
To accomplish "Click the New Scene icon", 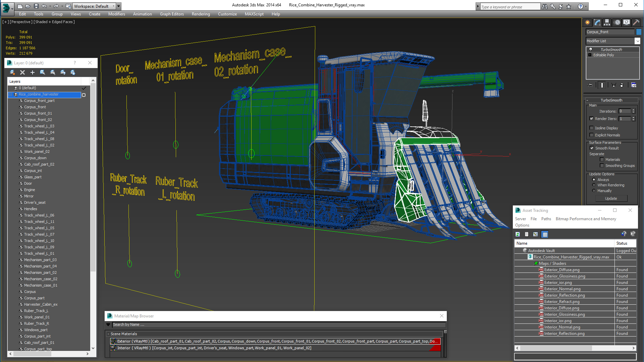I will (20, 6).
